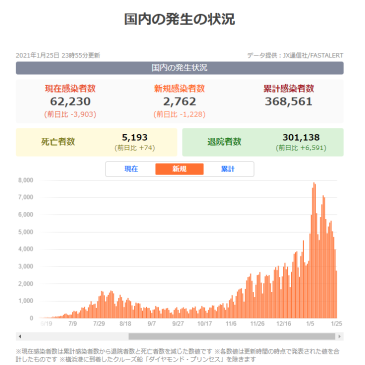Screen dimensions: 365x365
Task: Click the 累計感染者数 value 368,561
Action: coord(289,101)
